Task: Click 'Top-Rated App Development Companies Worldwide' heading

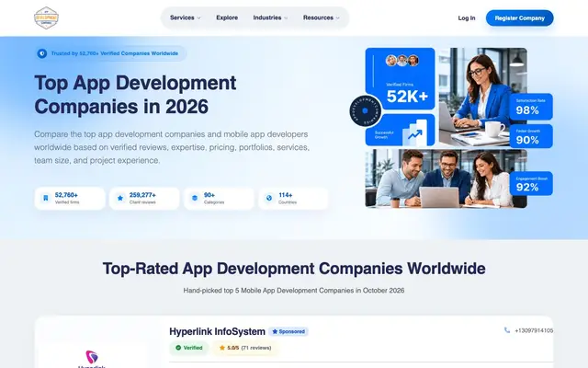Action: click(294, 269)
